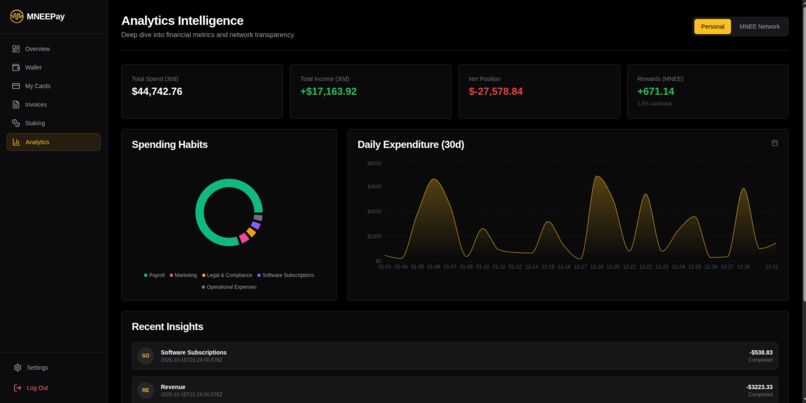Open the Invoices section
Viewport: 806px width, 403px height.
53,104
